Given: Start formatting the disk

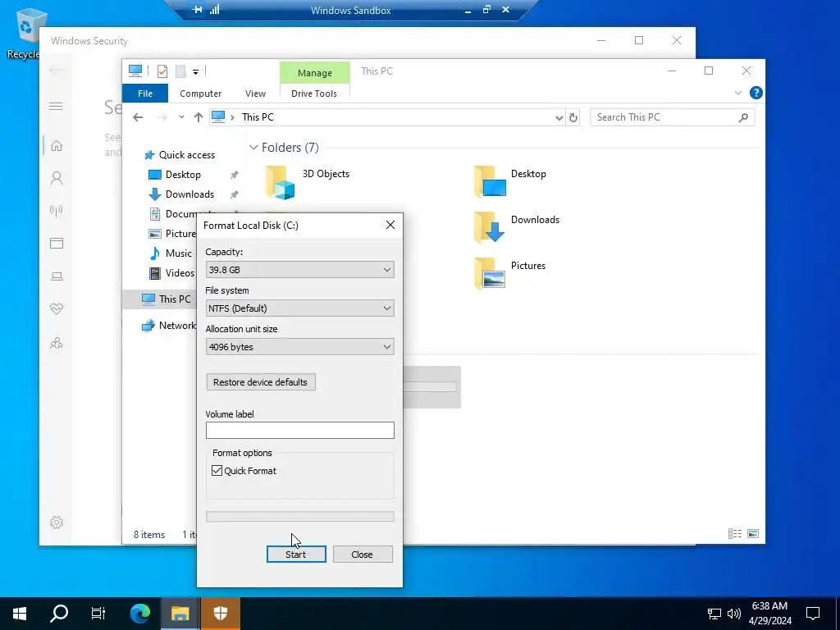Looking at the screenshot, I should pyautogui.click(x=295, y=555).
